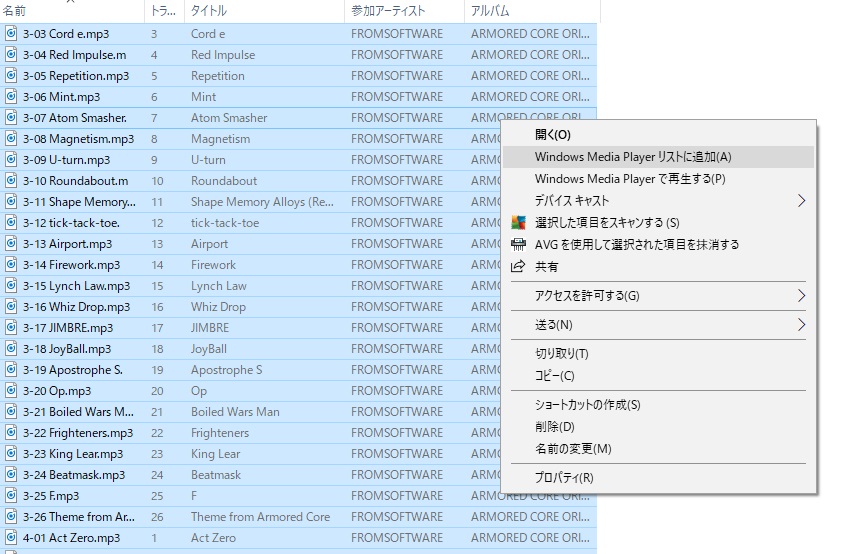Click the icon of 4-01 Act Zero.mp3
Viewport: 864px width, 554px height.
[10, 537]
